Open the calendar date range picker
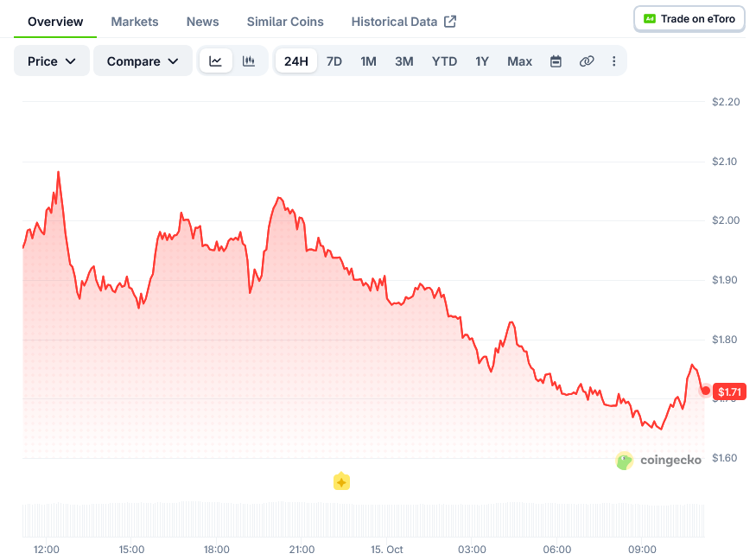 (x=556, y=61)
